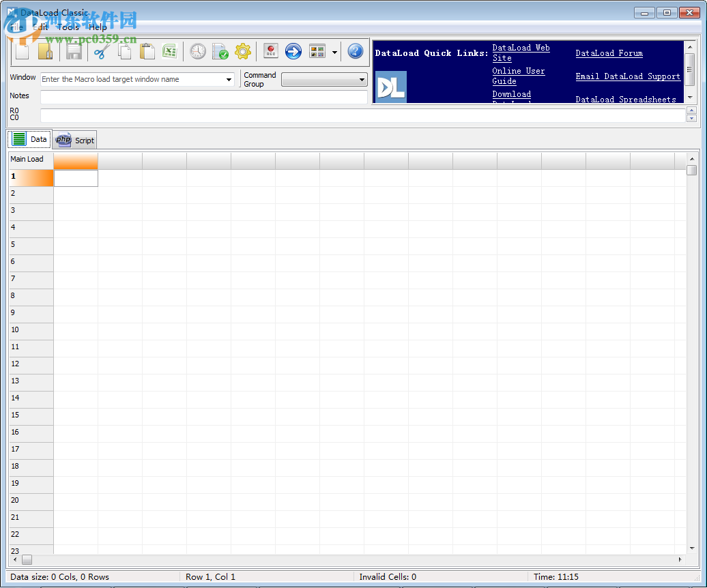707x588 pixels.
Task: Open the Tools menu
Action: [68, 27]
